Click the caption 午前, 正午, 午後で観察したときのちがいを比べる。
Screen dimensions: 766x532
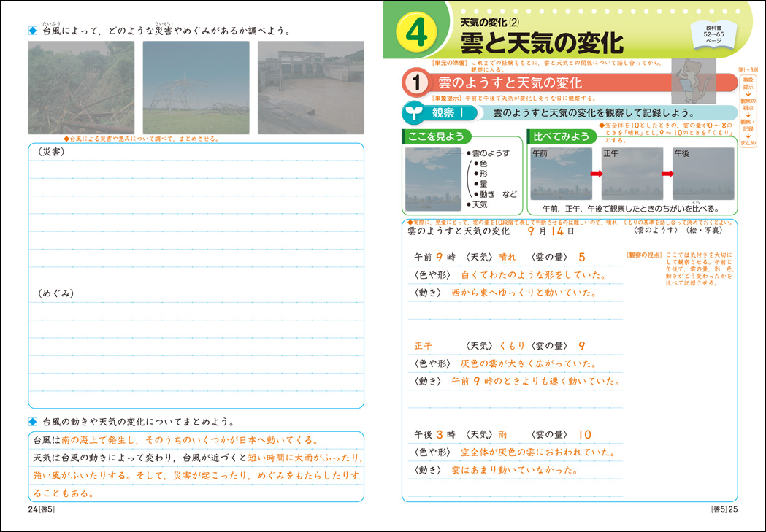pos(631,209)
